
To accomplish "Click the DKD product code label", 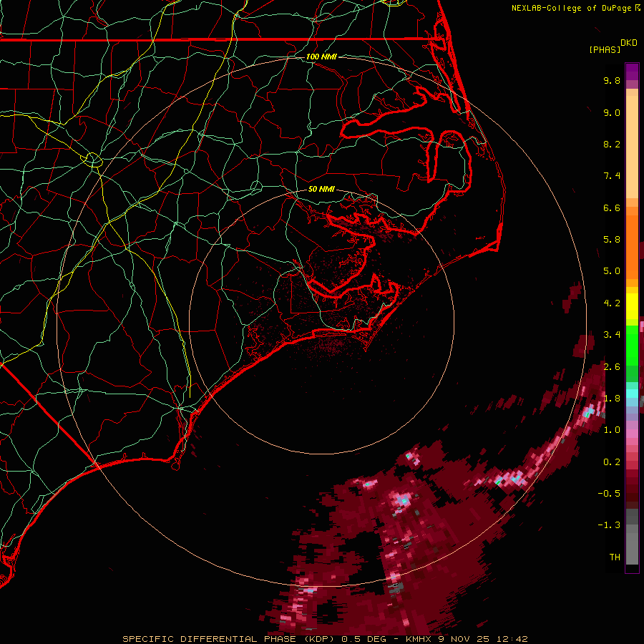I will click(629, 43).
